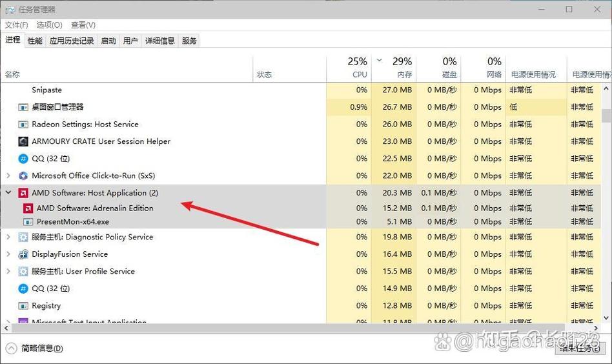Switch to the 用户 tab
This screenshot has width=612, height=364.
(x=130, y=41)
